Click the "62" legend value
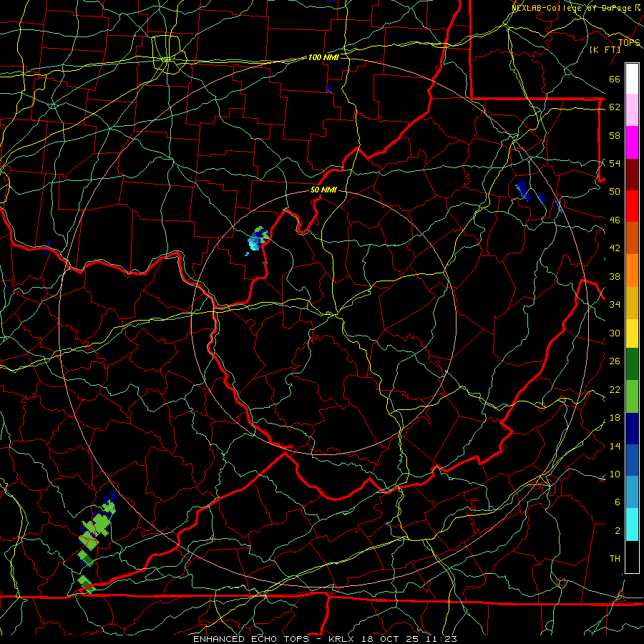 click(615, 107)
